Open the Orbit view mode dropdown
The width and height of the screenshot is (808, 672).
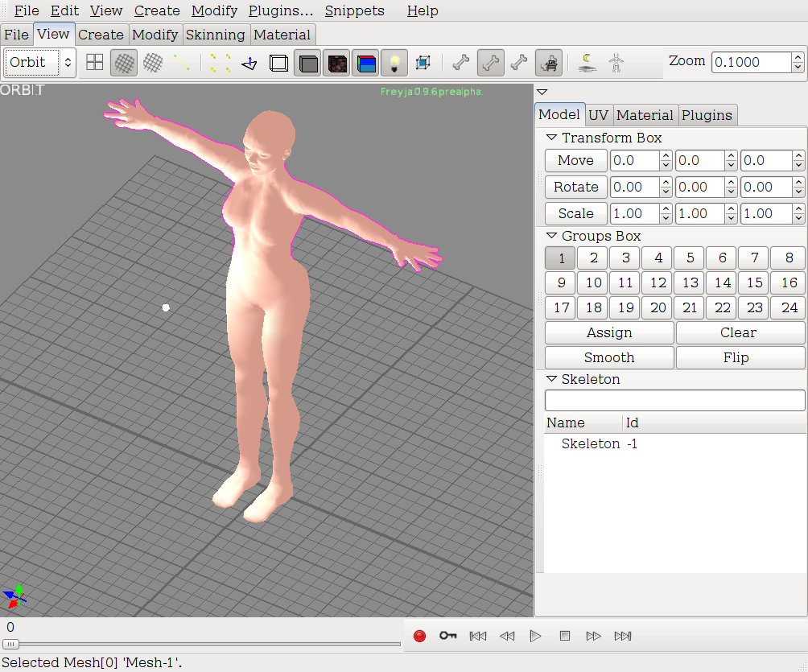(40, 63)
